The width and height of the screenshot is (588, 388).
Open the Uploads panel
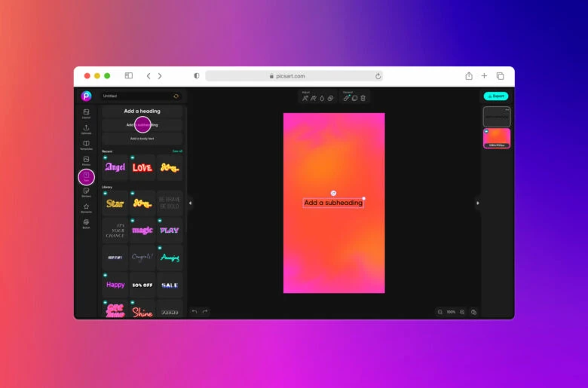86,130
